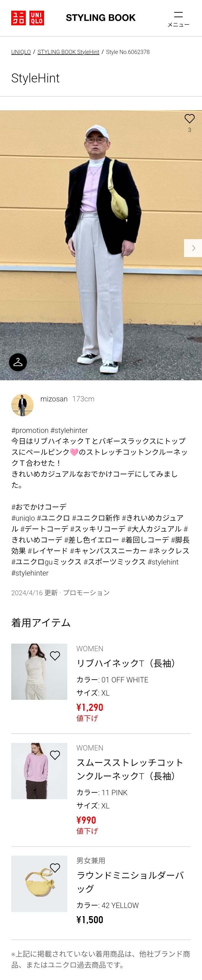Viewport: 202px width, 980px height.
Task: Open STYLING BOOK StyleHint breadcrumb link
Action: pyautogui.click(x=68, y=52)
